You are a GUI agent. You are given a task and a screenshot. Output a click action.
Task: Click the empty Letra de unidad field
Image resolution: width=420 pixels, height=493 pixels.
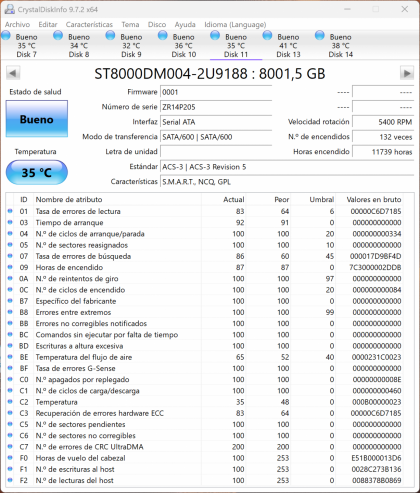coord(216,152)
